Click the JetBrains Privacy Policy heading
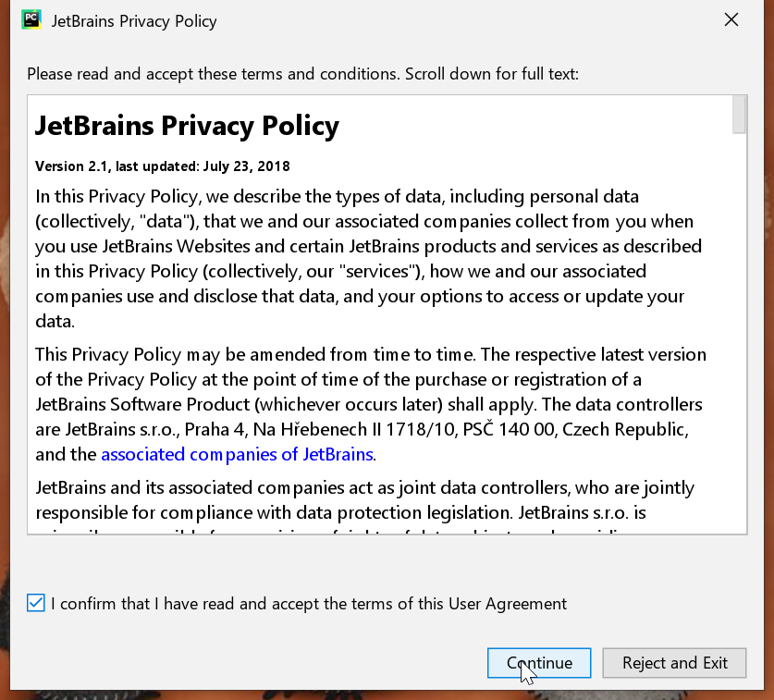The width and height of the screenshot is (774, 700). (187, 126)
